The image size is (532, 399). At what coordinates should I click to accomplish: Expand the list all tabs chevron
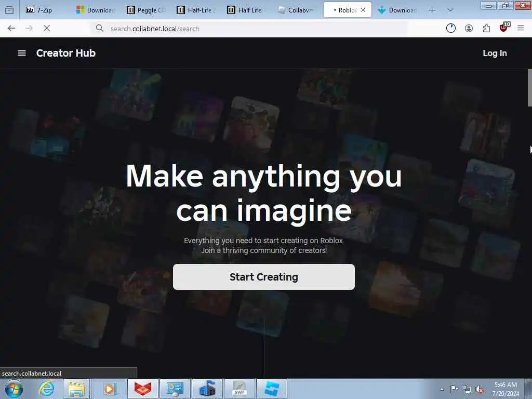pyautogui.click(x=450, y=10)
